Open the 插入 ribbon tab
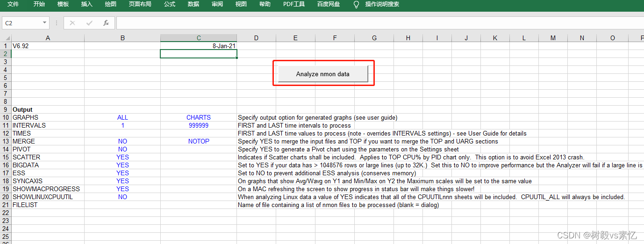Image resolution: width=644 pixels, height=244 pixels. click(87, 4)
